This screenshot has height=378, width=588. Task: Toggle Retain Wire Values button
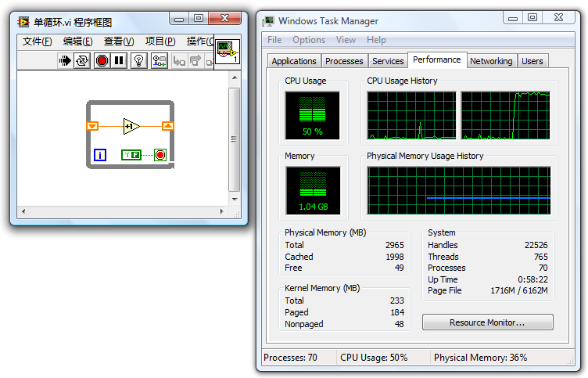point(159,60)
